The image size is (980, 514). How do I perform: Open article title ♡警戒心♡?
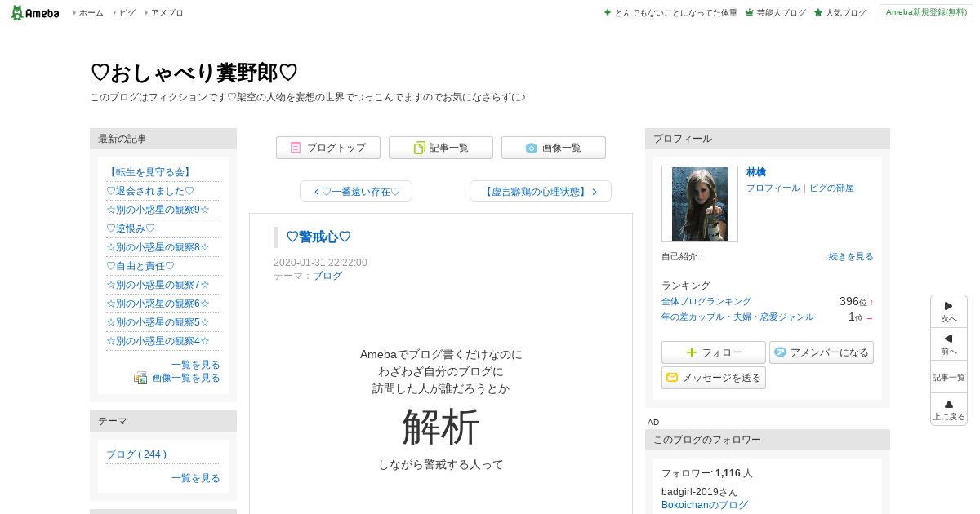pos(318,237)
